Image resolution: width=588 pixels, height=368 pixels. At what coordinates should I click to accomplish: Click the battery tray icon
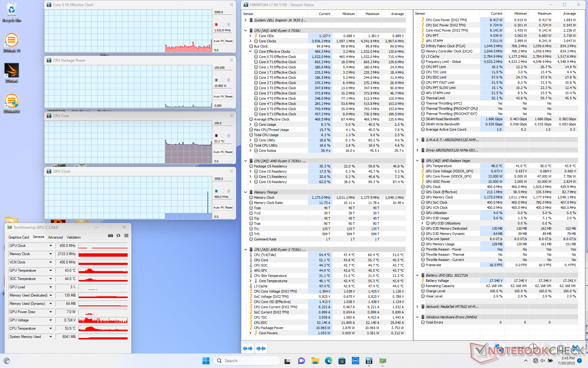[x=550, y=361]
